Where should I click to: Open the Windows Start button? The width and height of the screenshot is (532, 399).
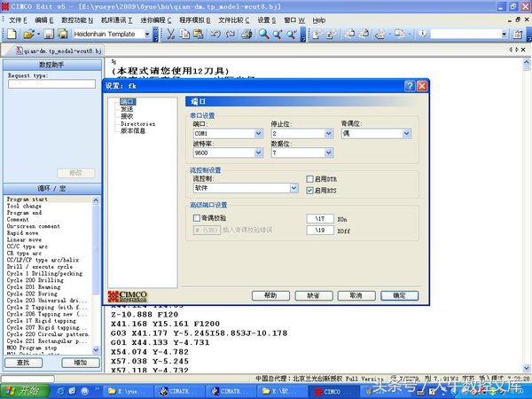tap(25, 391)
